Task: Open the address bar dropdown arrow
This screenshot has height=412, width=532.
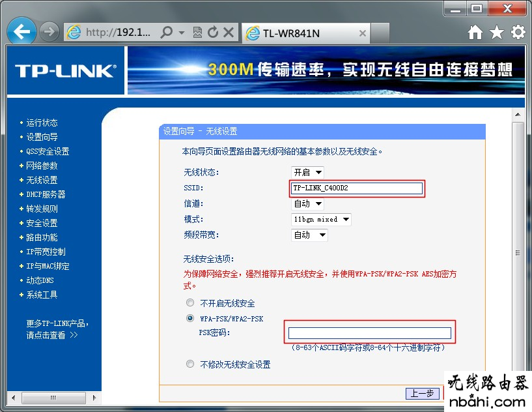Action: pos(182,33)
